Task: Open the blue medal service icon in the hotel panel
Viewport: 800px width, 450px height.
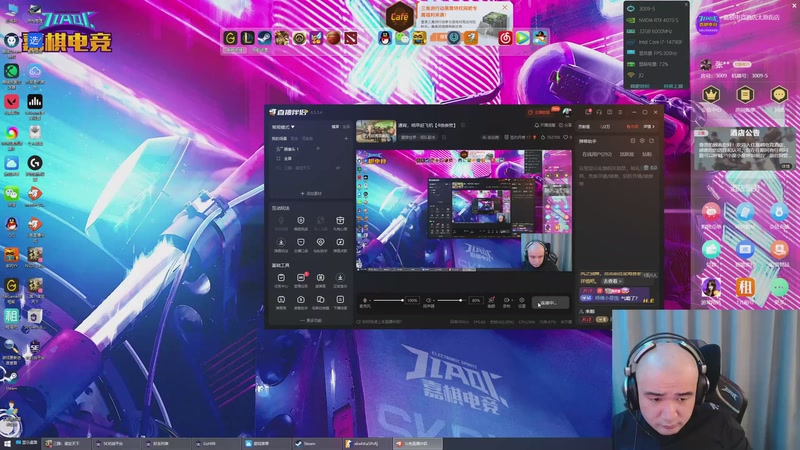Action: tap(779, 211)
